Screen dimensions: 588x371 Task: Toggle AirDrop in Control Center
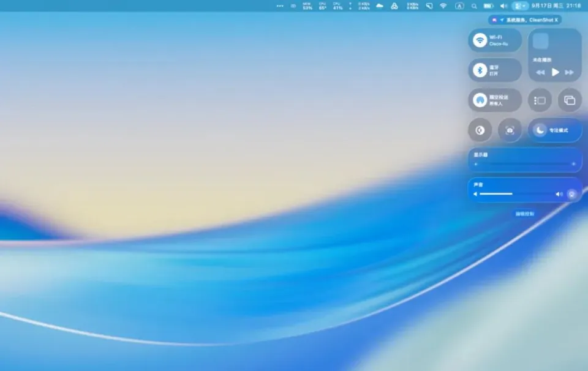click(480, 100)
